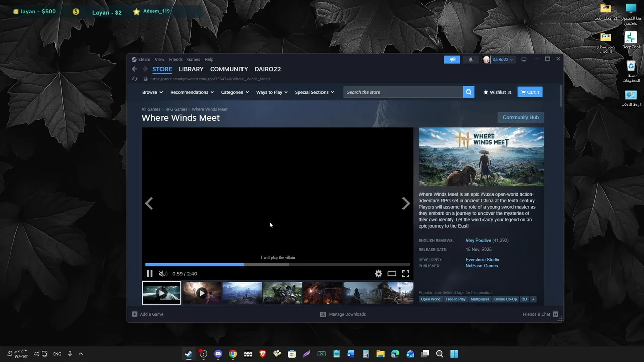The image size is (644, 362).
Task: Switch to the LIBRARY tab
Action: click(x=191, y=69)
